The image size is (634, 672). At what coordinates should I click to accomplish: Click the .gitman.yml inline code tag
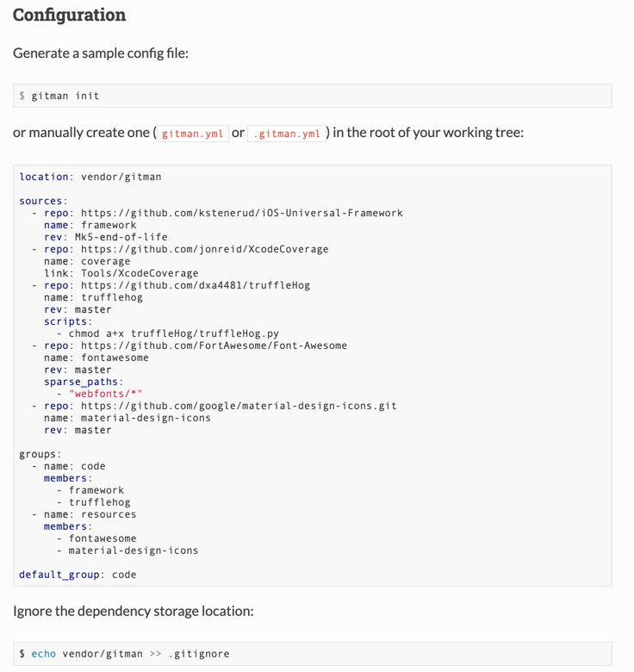click(x=287, y=134)
